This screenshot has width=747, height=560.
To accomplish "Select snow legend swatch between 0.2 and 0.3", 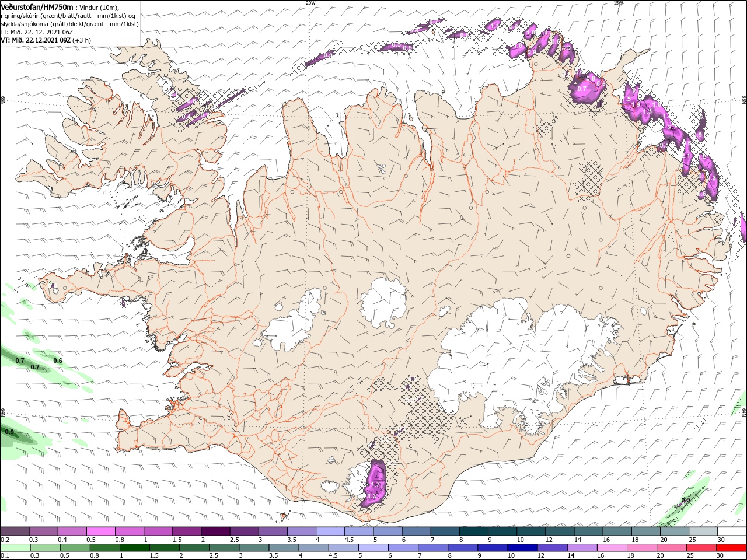I will 15,531.
